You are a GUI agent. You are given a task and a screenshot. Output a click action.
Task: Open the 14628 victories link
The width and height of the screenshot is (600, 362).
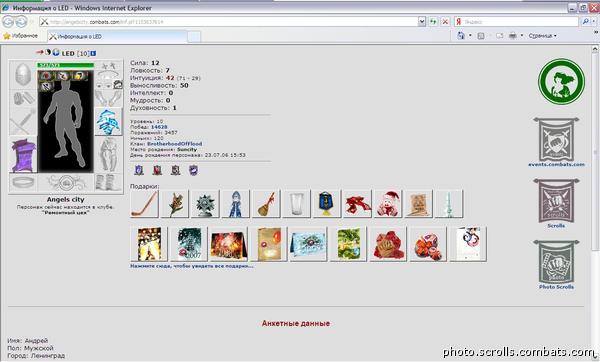click(x=159, y=127)
